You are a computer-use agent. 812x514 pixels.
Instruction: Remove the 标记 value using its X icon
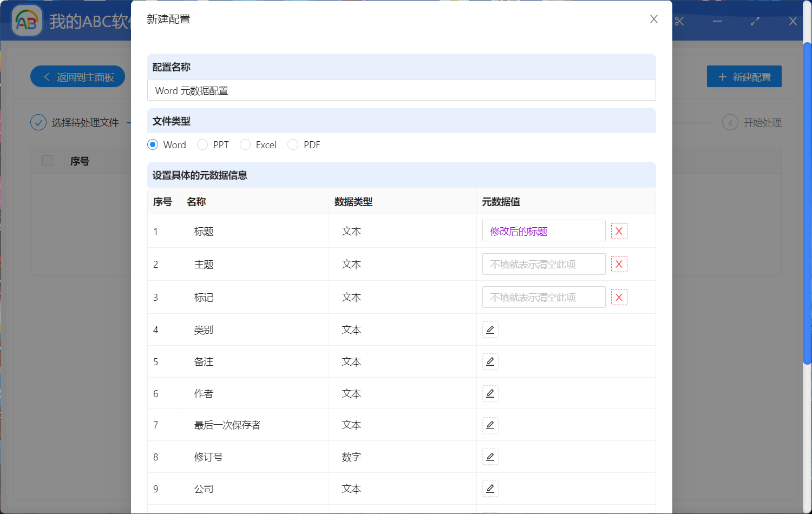click(x=619, y=297)
